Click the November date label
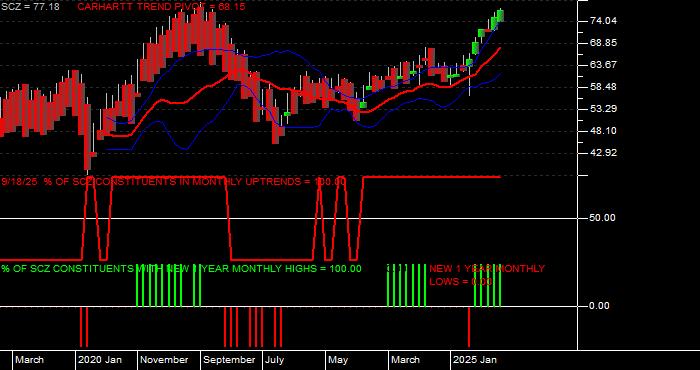 coord(165,360)
